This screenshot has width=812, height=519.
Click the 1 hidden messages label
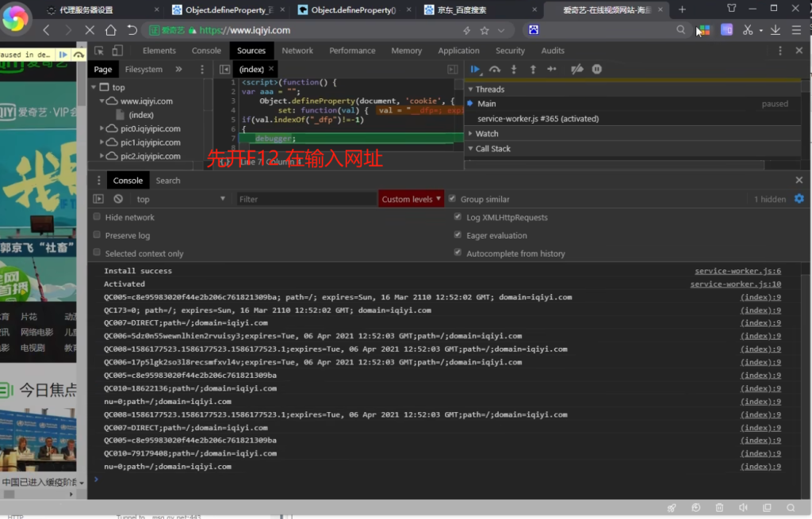[769, 199]
